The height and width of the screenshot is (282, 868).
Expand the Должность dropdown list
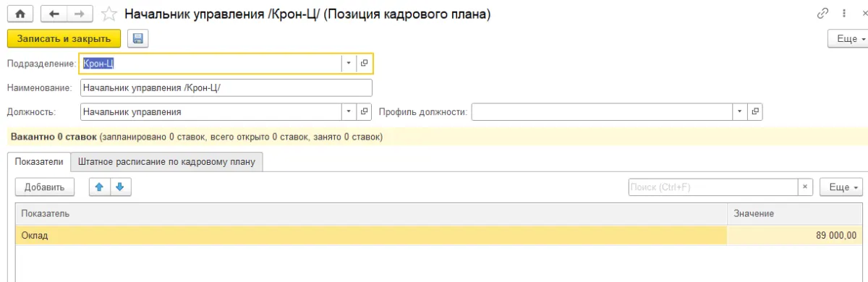pyautogui.click(x=349, y=112)
